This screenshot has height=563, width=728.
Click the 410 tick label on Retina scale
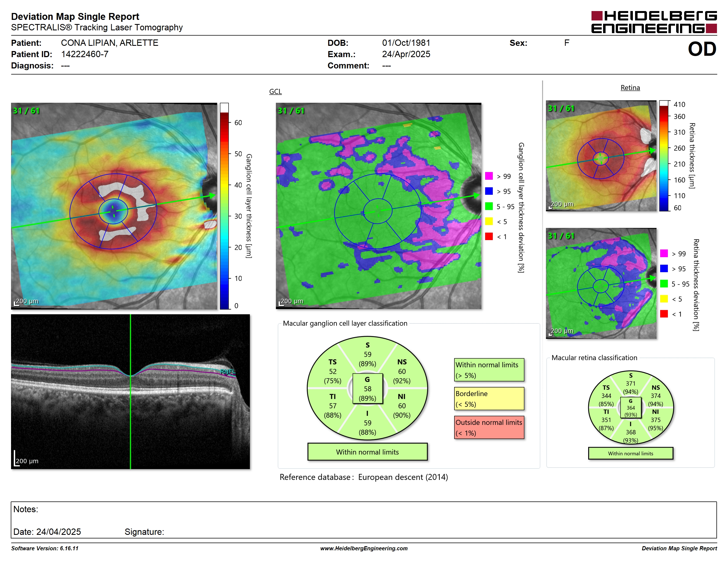click(x=679, y=104)
